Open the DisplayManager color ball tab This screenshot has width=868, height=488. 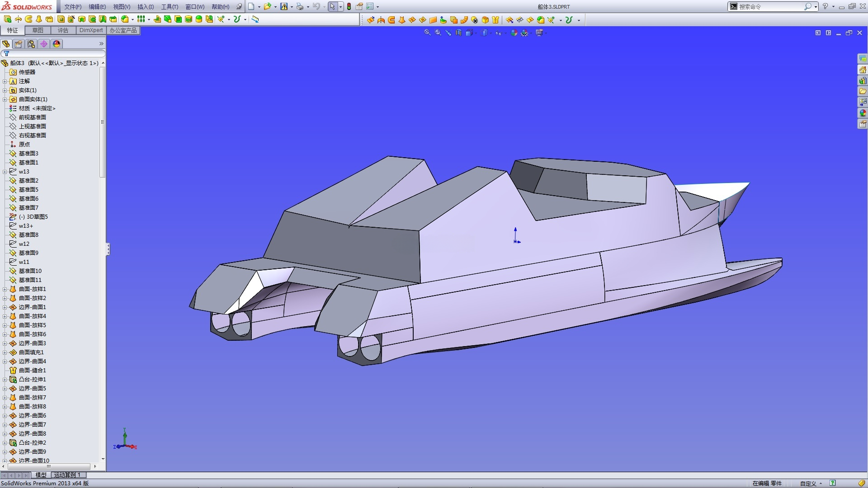pyautogui.click(x=56, y=44)
